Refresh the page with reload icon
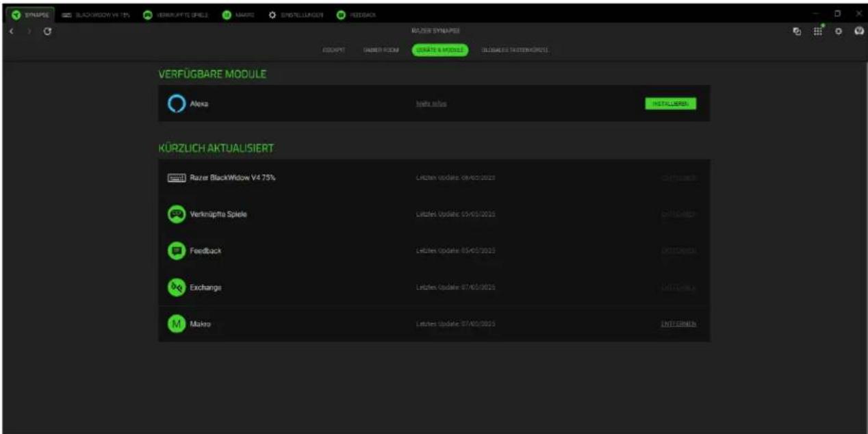Screen dimensions: 868x434 (46, 32)
